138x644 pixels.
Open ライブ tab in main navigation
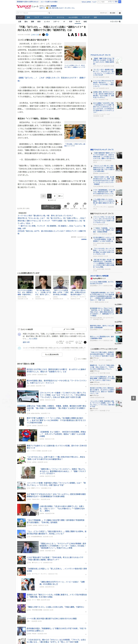pos(37,17)
